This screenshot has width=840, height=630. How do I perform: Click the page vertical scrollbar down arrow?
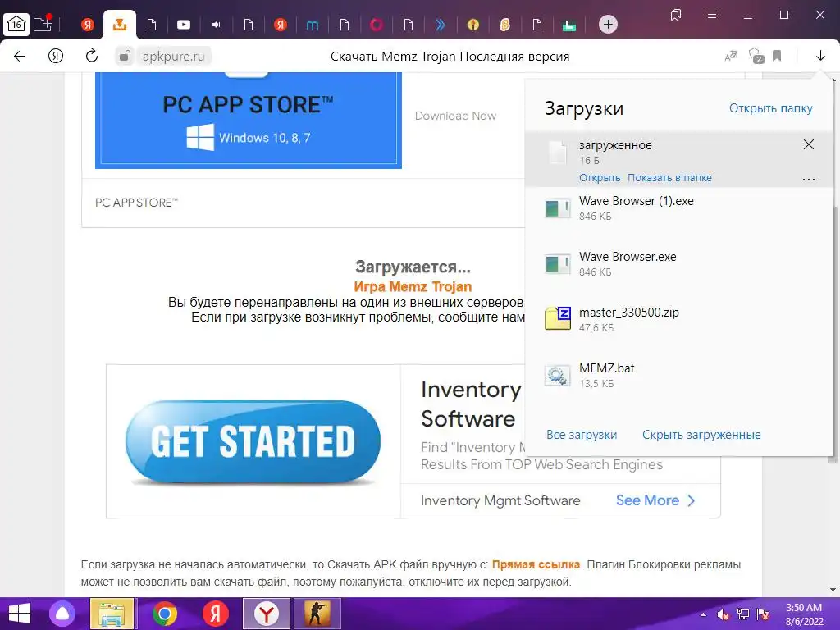(x=833, y=590)
